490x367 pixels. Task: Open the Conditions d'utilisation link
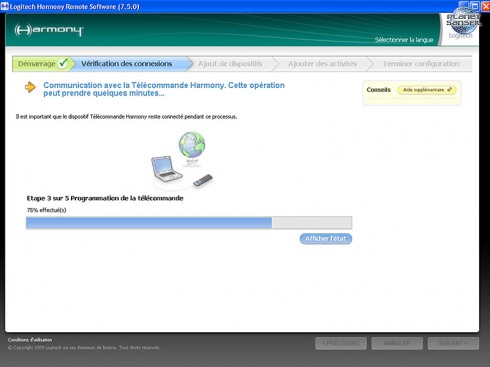coord(30,340)
